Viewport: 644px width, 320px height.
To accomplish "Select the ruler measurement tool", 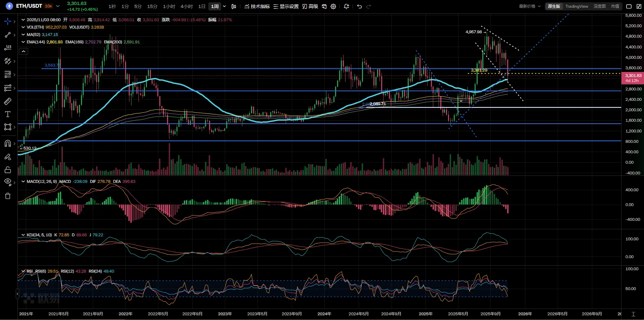I will 7,101.
